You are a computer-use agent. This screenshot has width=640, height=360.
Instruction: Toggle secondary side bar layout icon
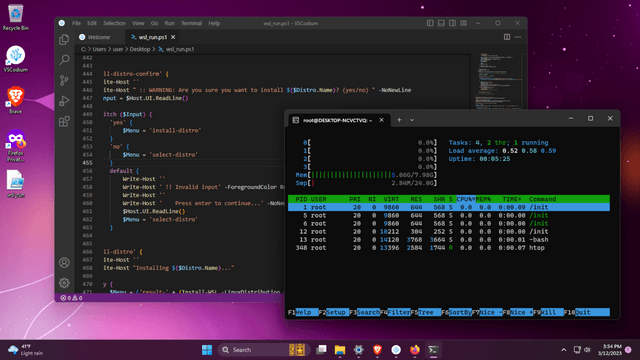point(452,23)
